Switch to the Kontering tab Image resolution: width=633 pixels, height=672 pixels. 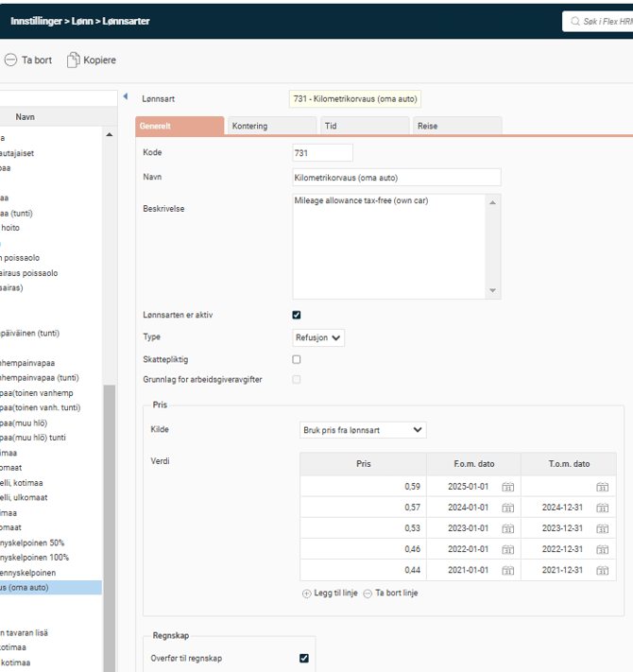[x=269, y=126]
